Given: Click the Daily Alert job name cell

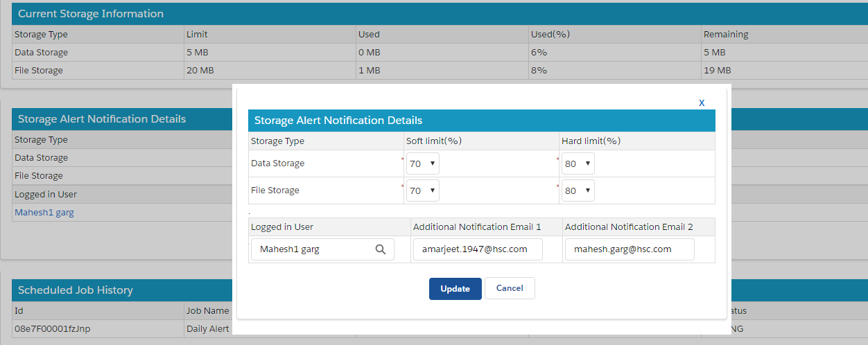Looking at the screenshot, I should coord(207,329).
